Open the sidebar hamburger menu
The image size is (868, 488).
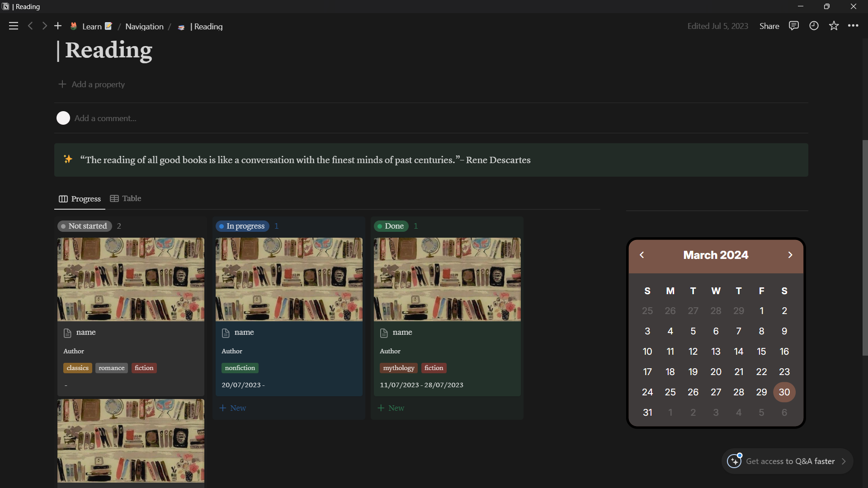click(14, 26)
